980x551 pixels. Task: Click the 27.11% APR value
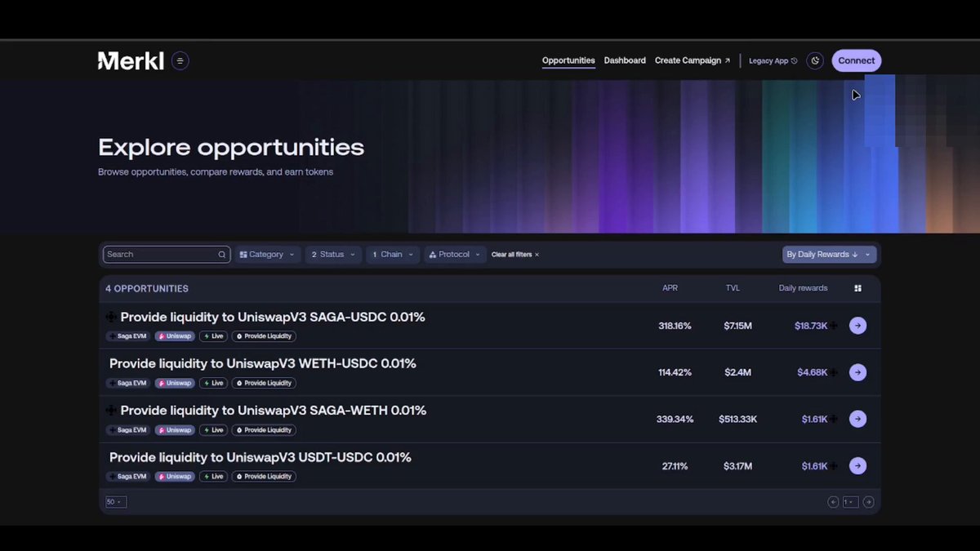tap(675, 466)
